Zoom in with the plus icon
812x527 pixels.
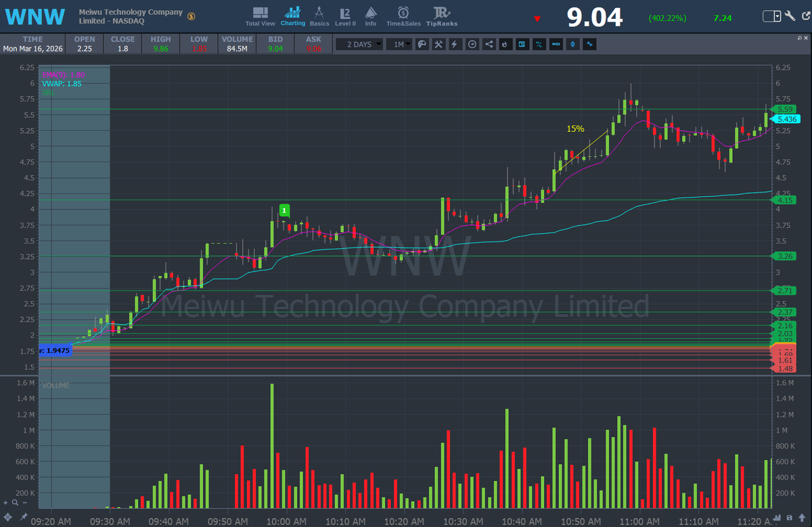[6, 503]
